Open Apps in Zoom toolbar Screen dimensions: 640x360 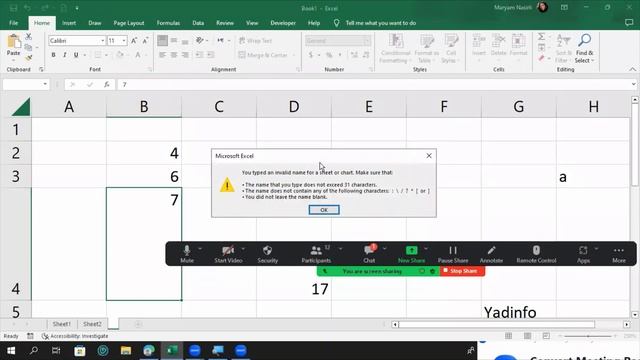coord(583,254)
